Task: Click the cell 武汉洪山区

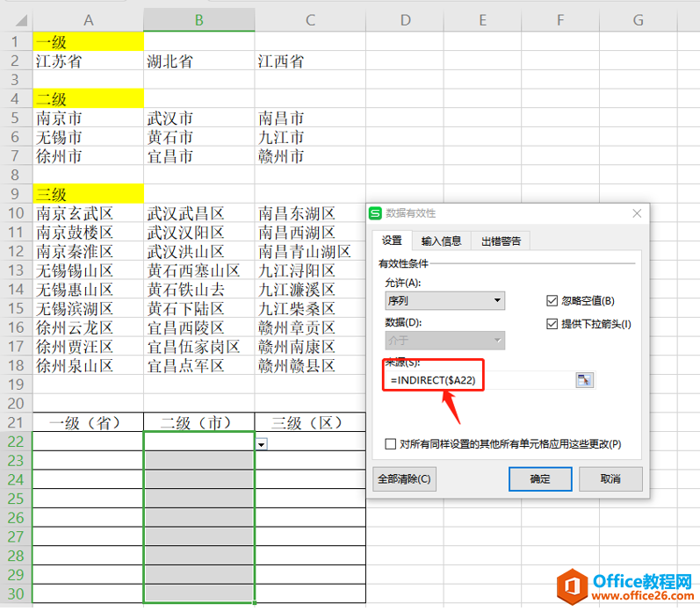Action: [x=199, y=251]
